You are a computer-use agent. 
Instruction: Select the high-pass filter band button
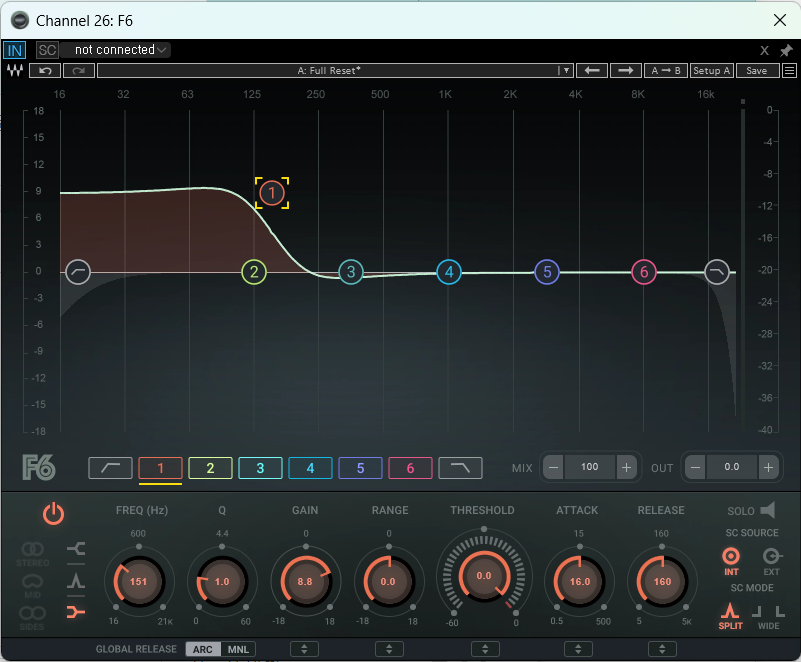110,467
